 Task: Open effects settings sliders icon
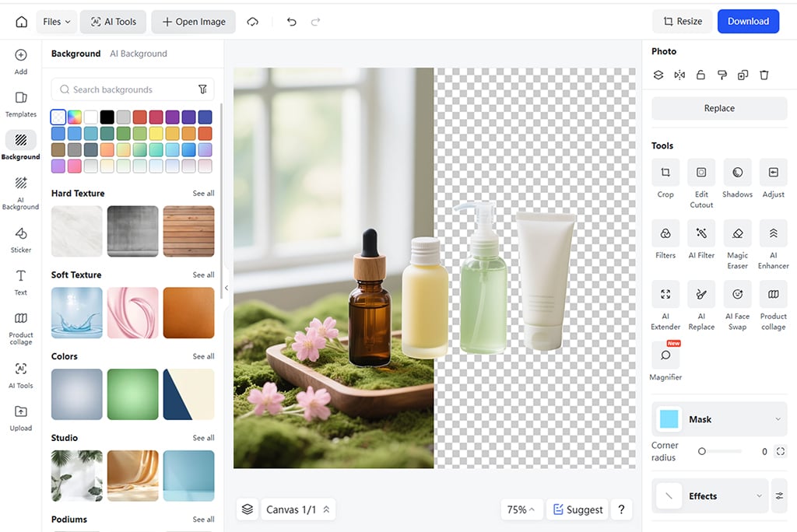tap(779, 496)
